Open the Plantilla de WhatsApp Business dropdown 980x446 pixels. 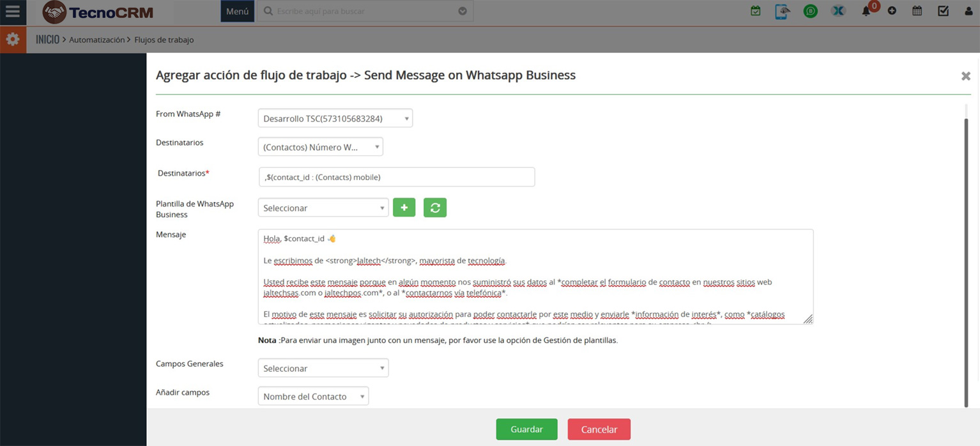point(323,208)
